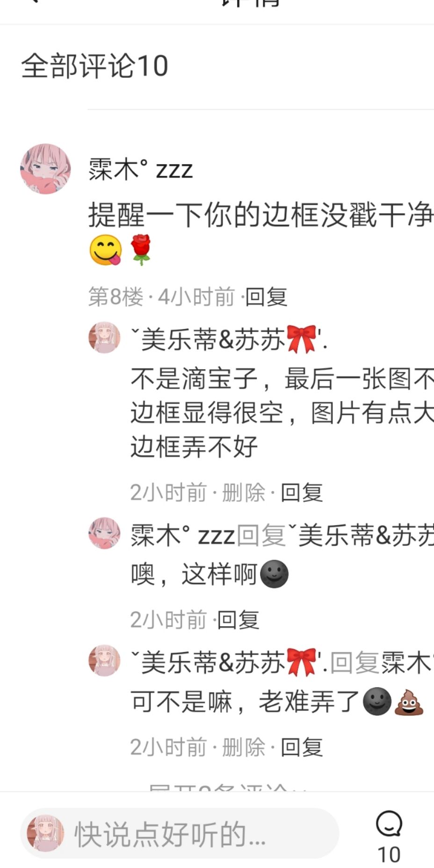Tap 美乐蒂&苏苏 avatar beside first reply
The height and width of the screenshot is (868, 434).
pyautogui.click(x=104, y=337)
